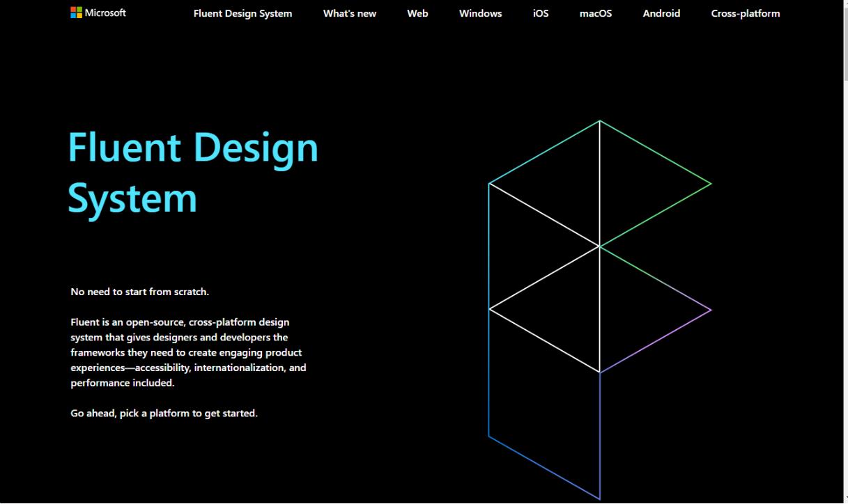Go to the What's new page
The image size is (848, 504).
point(350,13)
